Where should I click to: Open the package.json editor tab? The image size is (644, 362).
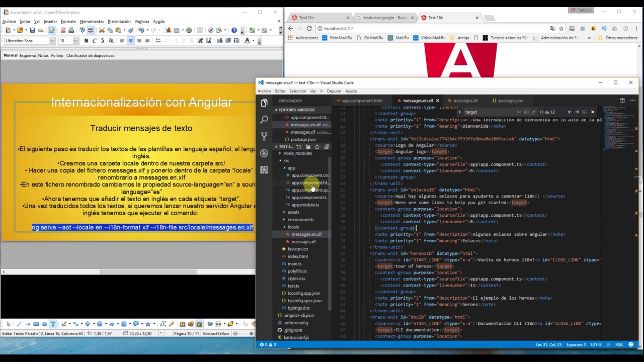(510, 101)
